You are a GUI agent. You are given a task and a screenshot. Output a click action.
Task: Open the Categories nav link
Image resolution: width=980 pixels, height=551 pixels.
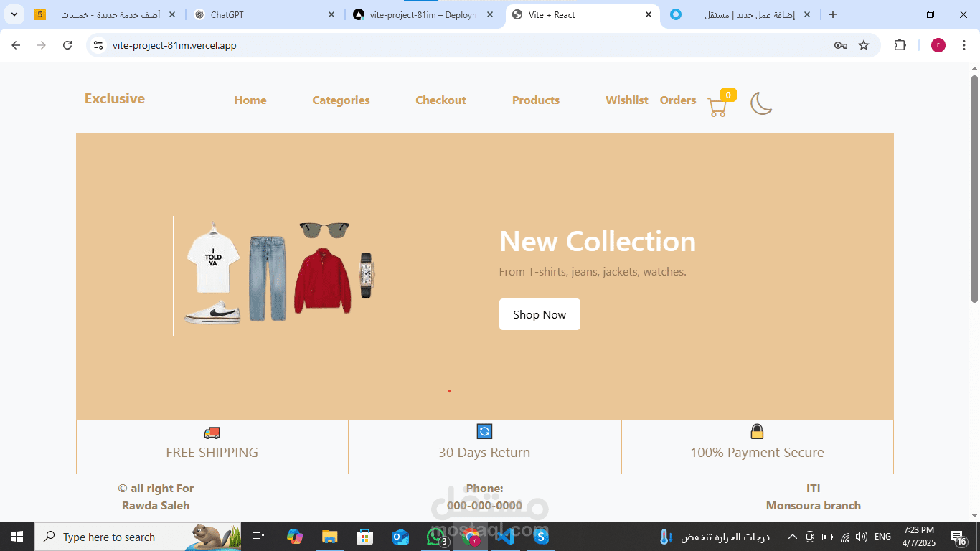pyautogui.click(x=341, y=100)
